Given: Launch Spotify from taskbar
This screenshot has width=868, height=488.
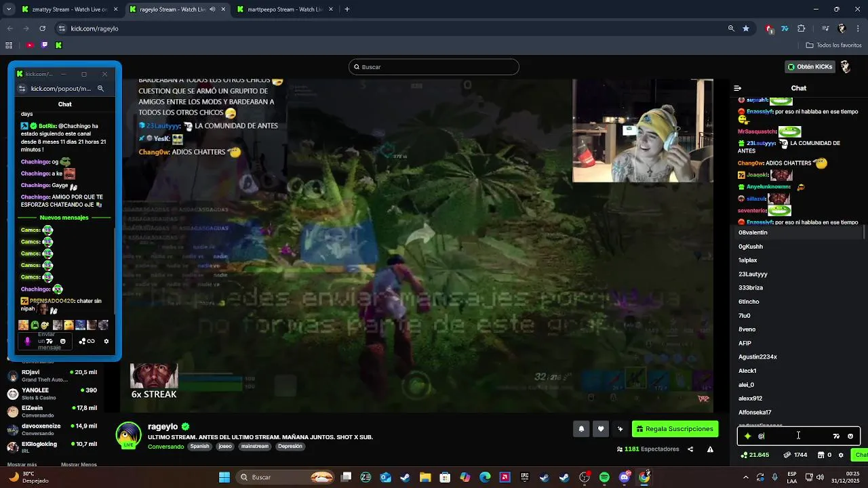Looking at the screenshot, I should tap(604, 477).
